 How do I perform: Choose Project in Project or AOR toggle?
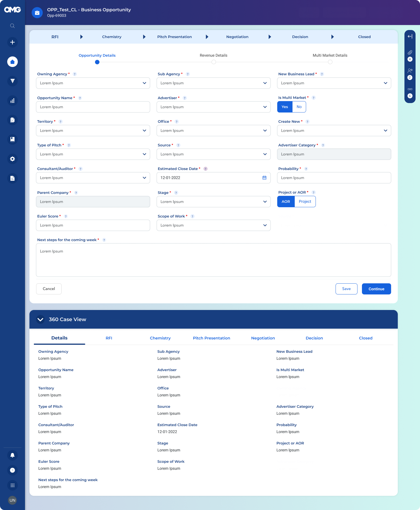(x=305, y=202)
